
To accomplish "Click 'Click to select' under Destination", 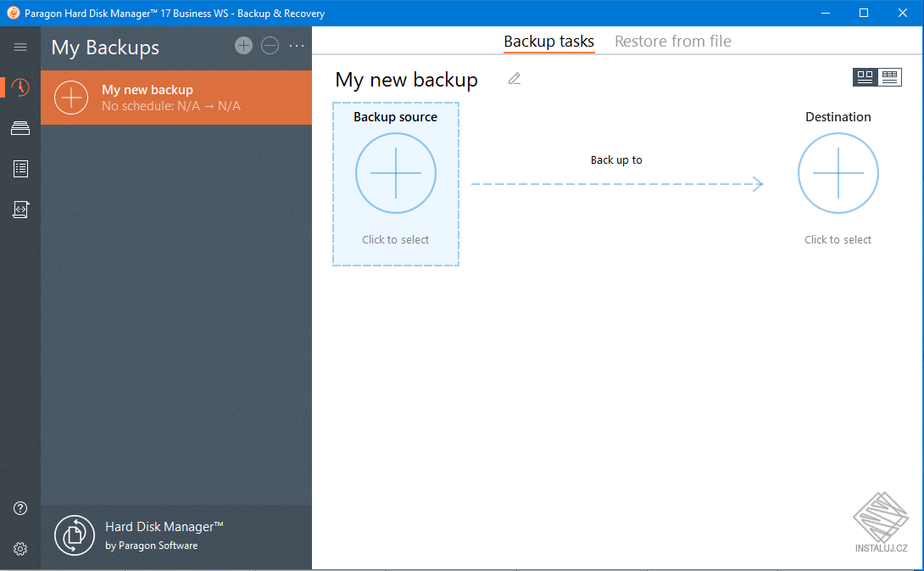I will [x=838, y=239].
